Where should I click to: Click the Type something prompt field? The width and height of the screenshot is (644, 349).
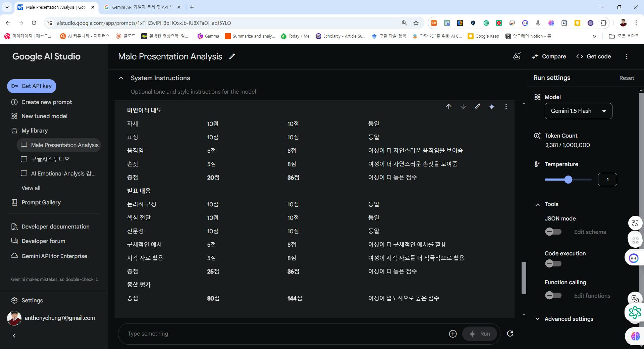(285, 334)
